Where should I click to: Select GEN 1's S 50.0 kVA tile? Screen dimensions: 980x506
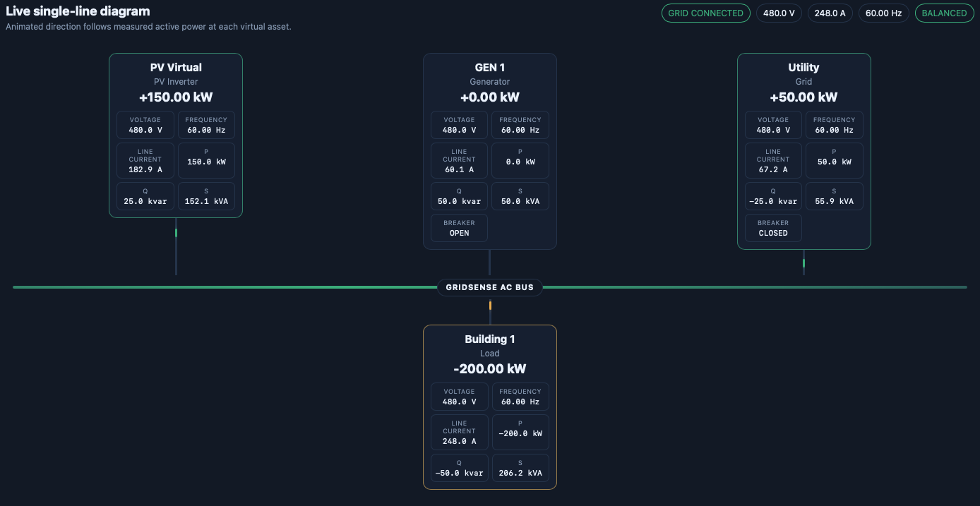(520, 196)
